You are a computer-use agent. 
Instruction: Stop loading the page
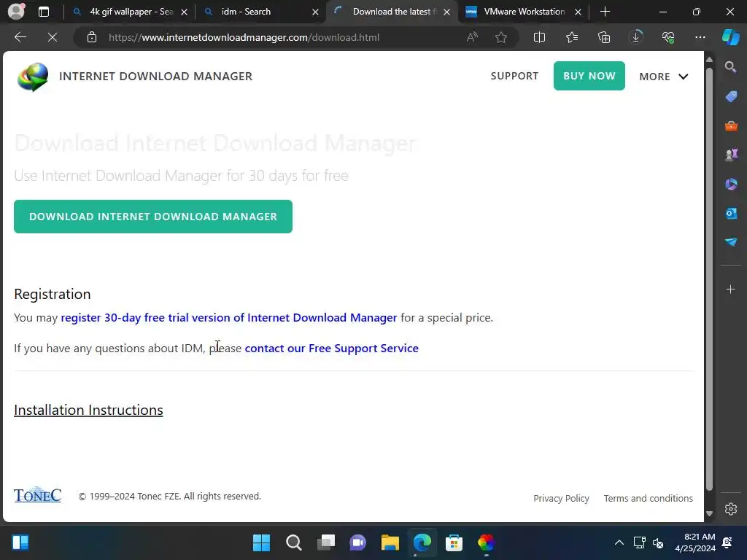[x=53, y=37]
